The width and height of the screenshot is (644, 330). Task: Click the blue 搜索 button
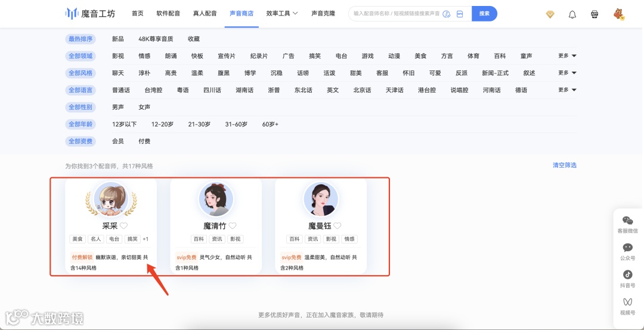click(x=484, y=14)
